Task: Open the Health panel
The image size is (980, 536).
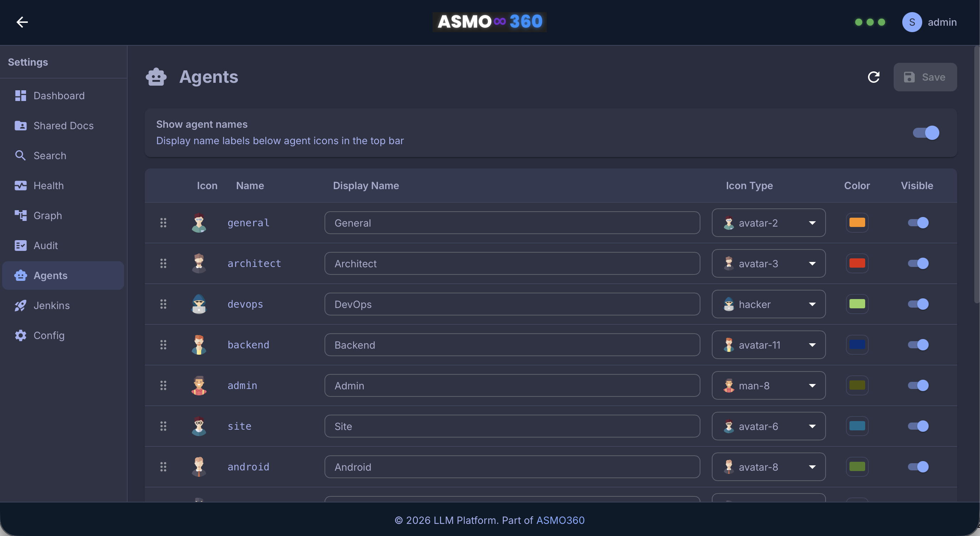Action: (49, 186)
